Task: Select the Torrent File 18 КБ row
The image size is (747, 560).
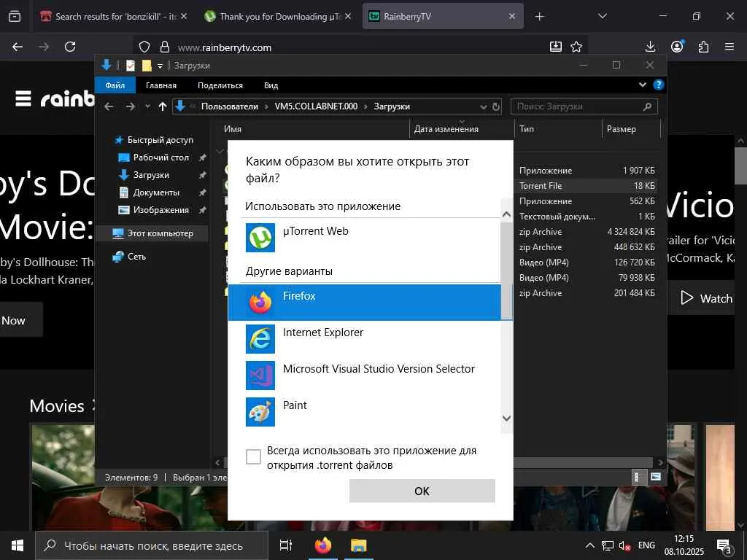Action: point(587,186)
